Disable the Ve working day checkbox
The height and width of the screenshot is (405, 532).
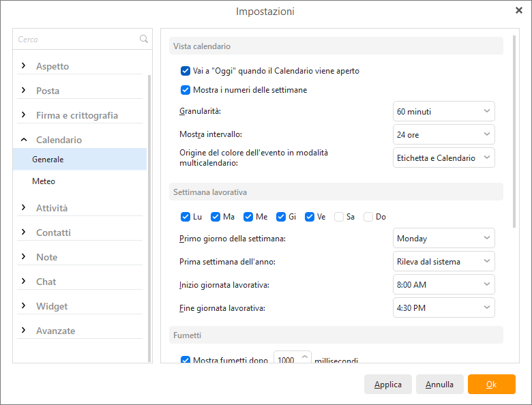click(310, 217)
